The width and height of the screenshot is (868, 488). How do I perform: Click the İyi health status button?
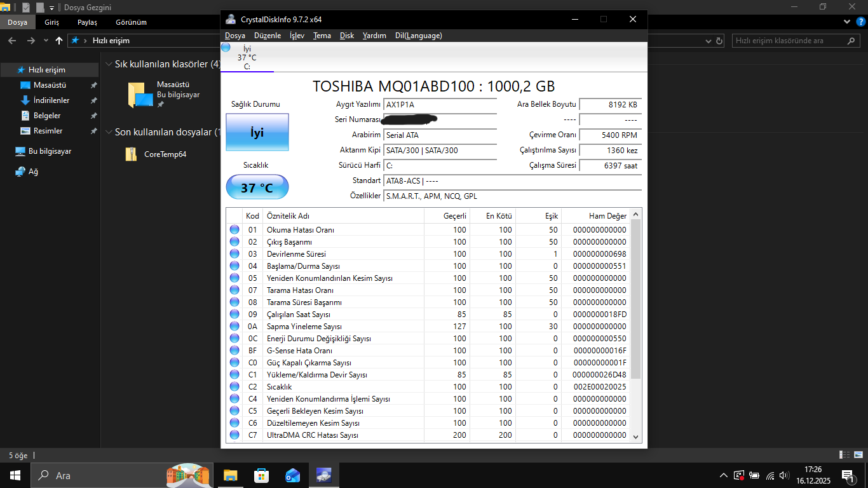pos(257,132)
